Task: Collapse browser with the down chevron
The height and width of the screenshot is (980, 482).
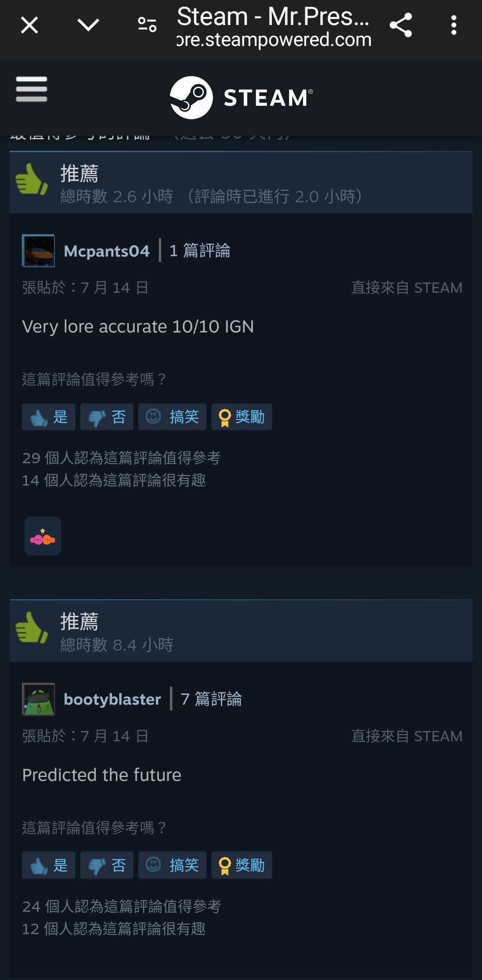Action: [x=88, y=25]
